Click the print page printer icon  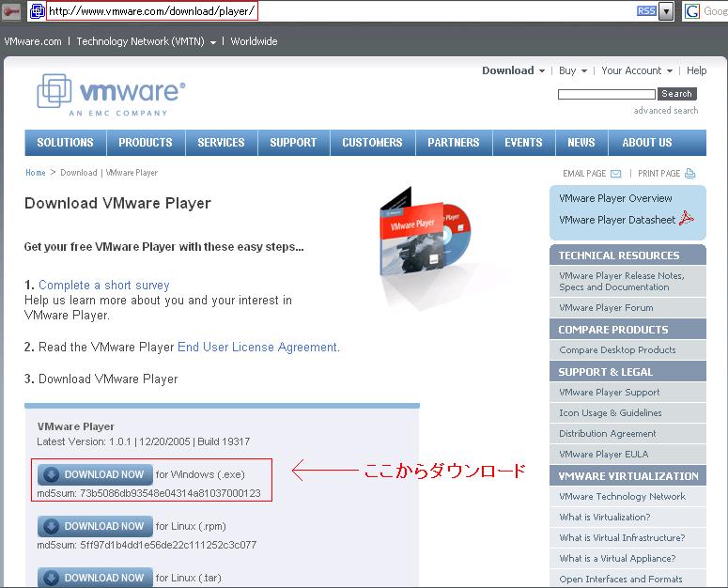[x=689, y=173]
